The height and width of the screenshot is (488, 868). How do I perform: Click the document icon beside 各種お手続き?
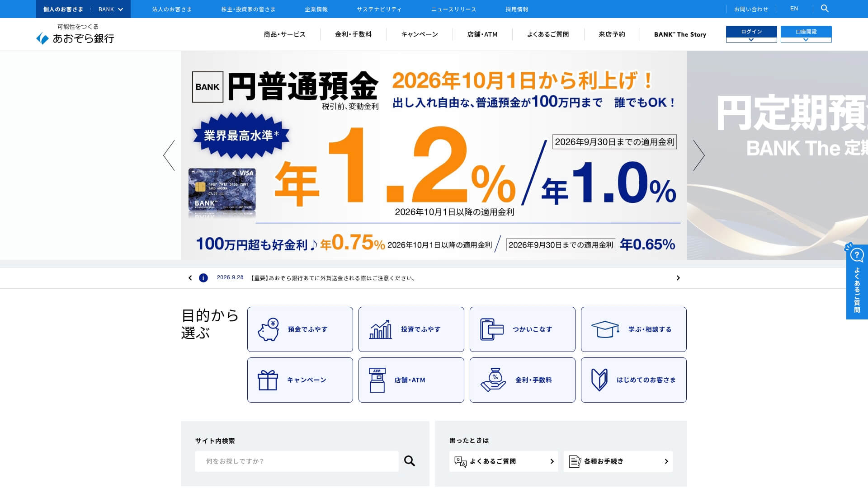coord(575,461)
